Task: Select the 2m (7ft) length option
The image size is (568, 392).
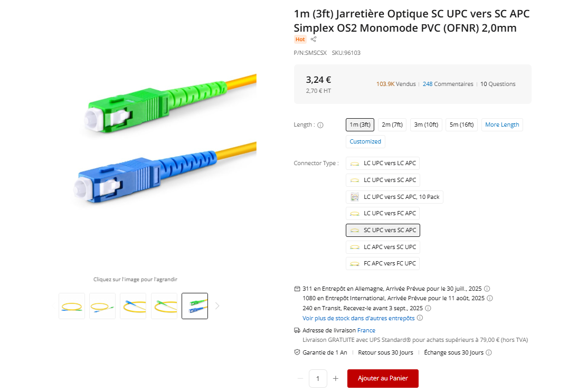Action: point(392,125)
